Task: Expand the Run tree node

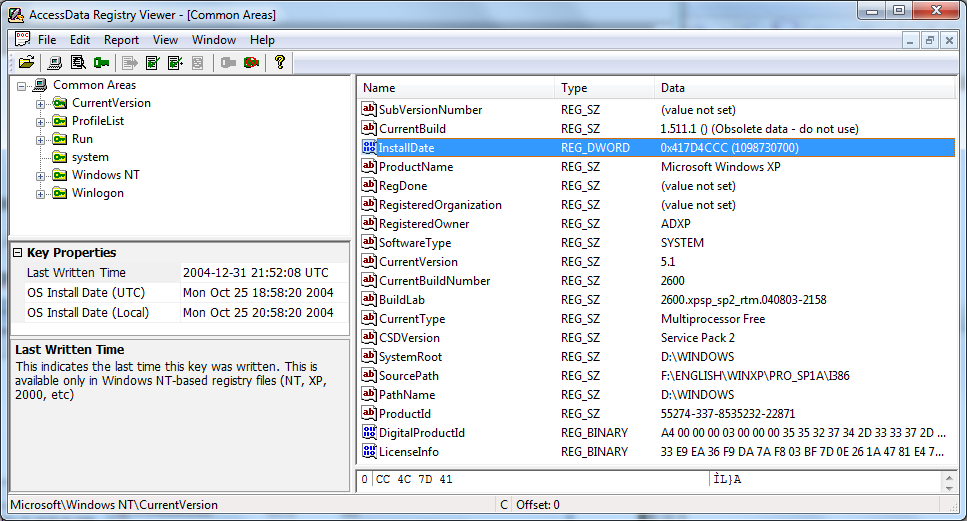Action: pyautogui.click(x=40, y=140)
